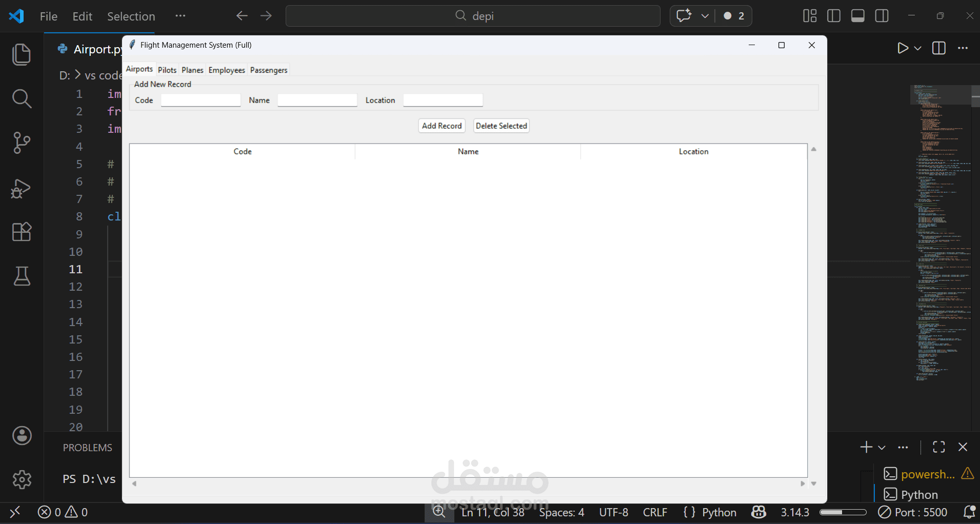Click the Code input field
The image size is (980, 524).
[201, 100]
